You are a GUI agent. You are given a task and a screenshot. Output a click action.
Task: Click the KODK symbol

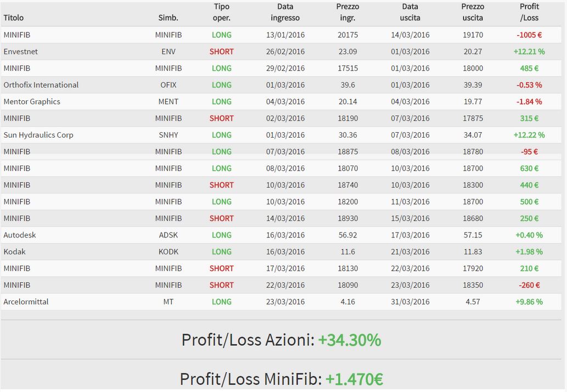pyautogui.click(x=168, y=252)
